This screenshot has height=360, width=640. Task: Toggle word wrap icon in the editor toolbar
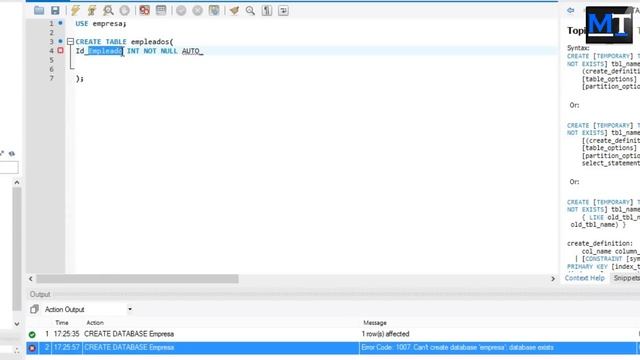tap(283, 11)
